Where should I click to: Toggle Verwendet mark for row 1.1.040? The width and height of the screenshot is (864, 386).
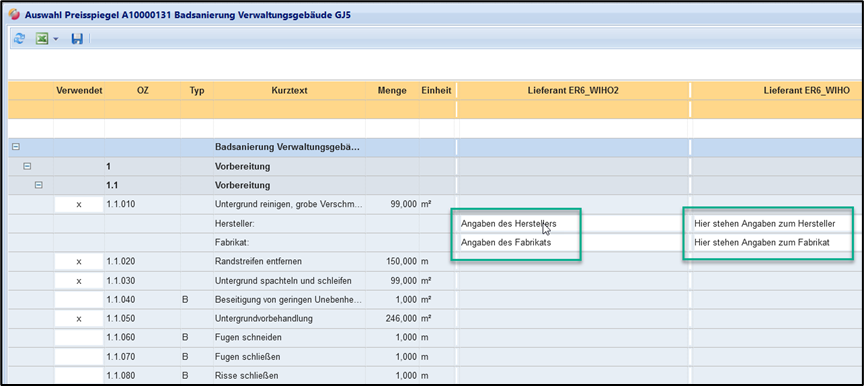(x=79, y=300)
